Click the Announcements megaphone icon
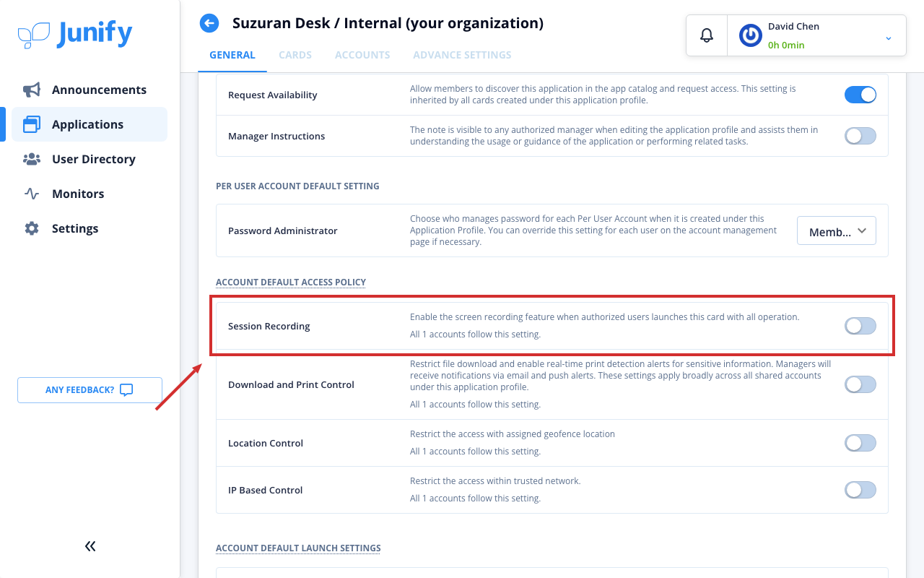This screenshot has width=924, height=578. 32,90
